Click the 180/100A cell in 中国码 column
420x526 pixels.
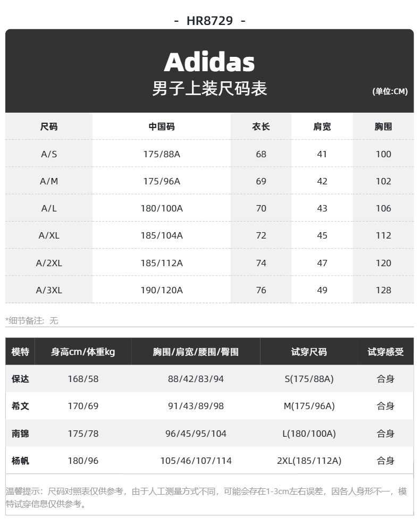pyautogui.click(x=161, y=208)
